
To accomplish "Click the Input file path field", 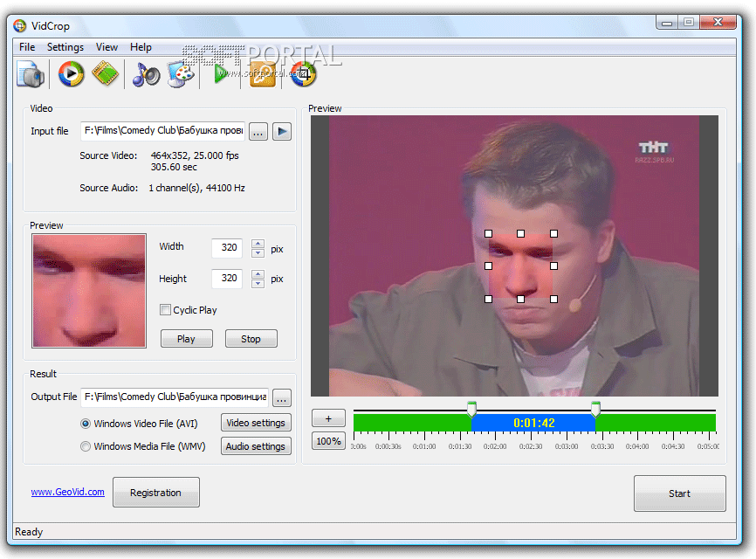I will (x=163, y=131).
